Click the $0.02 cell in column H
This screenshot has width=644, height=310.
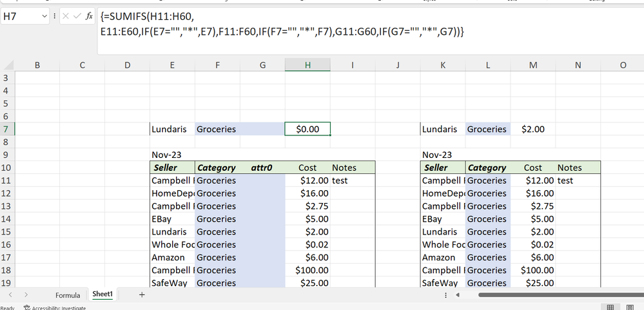click(x=307, y=244)
